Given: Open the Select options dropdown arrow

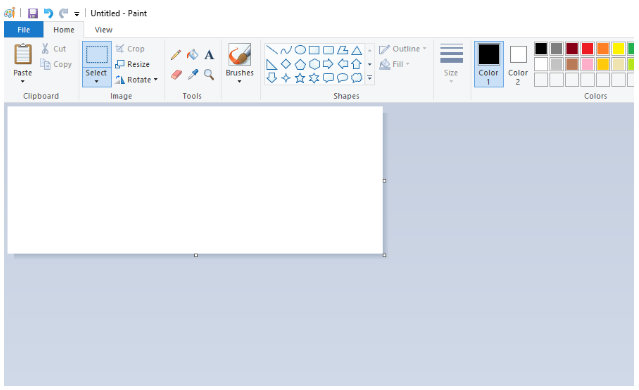Looking at the screenshot, I should point(97,82).
